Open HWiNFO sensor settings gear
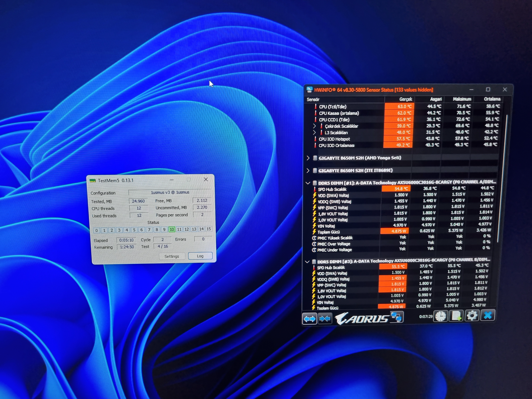532x399 pixels. click(x=472, y=315)
